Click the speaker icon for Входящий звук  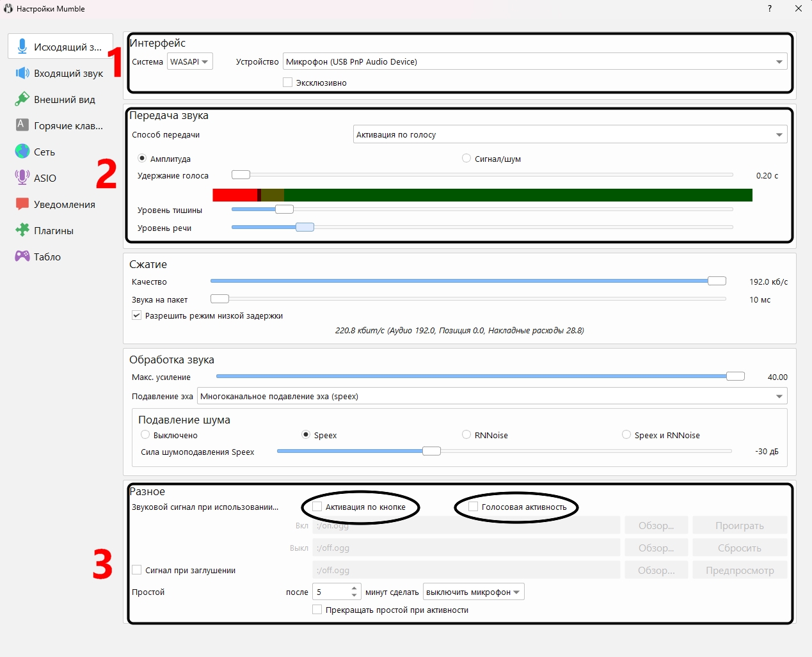tap(22, 73)
